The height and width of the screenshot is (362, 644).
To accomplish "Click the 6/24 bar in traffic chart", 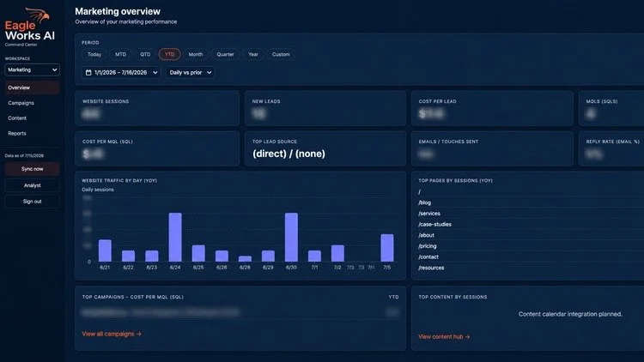I will tap(175, 238).
